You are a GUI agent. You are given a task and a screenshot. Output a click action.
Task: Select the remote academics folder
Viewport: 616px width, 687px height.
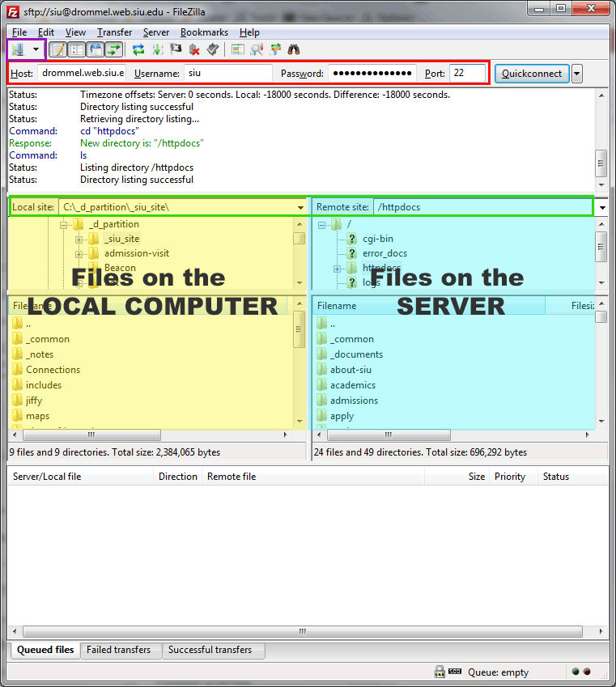click(x=346, y=385)
